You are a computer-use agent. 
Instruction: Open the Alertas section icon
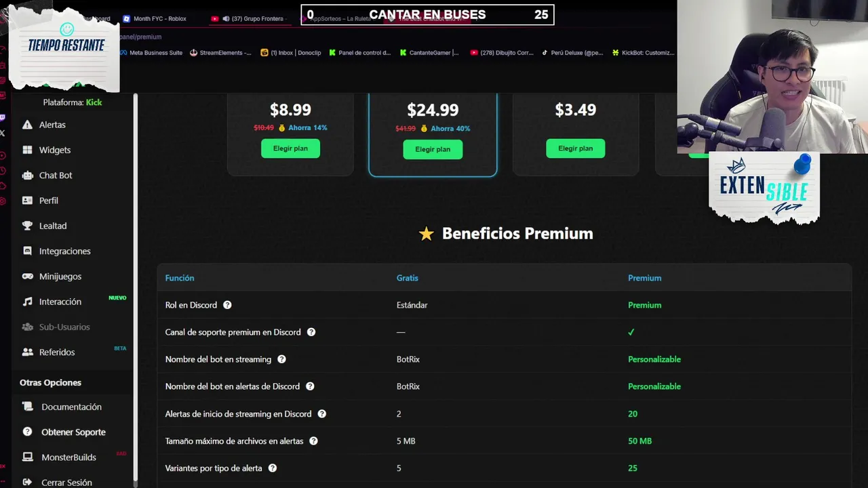pyautogui.click(x=27, y=125)
